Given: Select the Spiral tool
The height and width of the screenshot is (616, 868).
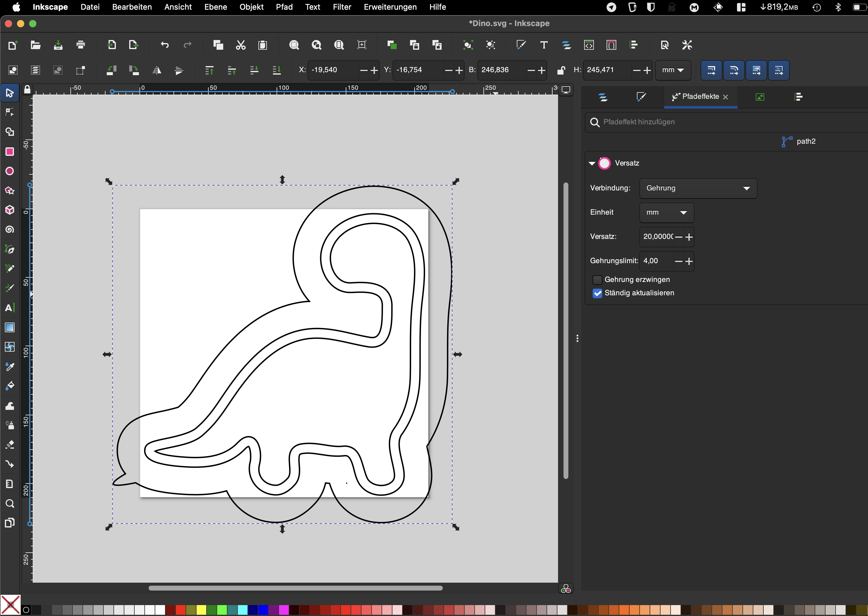Looking at the screenshot, I should click(10, 229).
